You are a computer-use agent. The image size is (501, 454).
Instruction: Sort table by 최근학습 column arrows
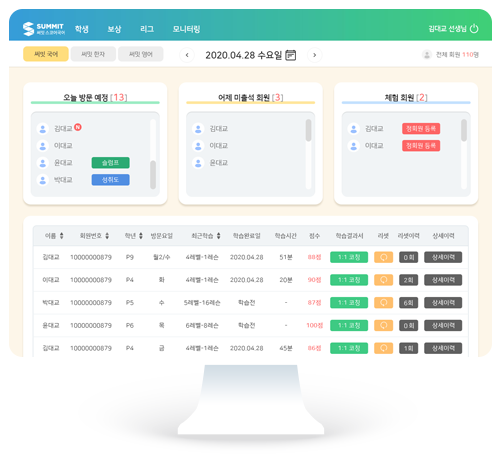[218, 236]
